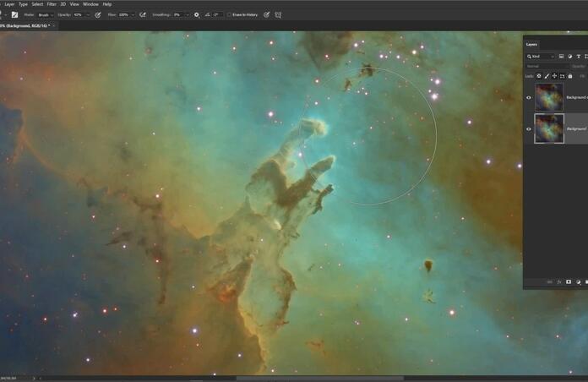The width and height of the screenshot is (588, 382).
Task: Open smoothing options gear icon
Action: (x=197, y=15)
